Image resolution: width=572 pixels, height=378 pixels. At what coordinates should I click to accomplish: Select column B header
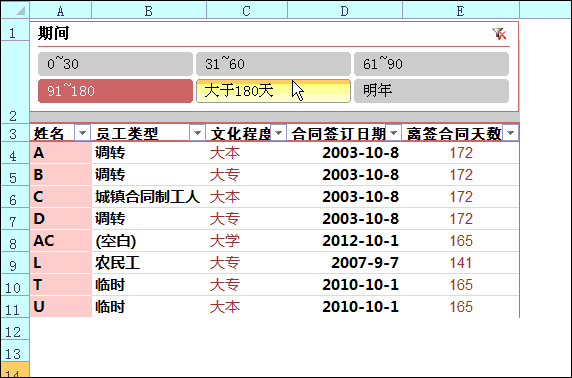[x=149, y=11]
